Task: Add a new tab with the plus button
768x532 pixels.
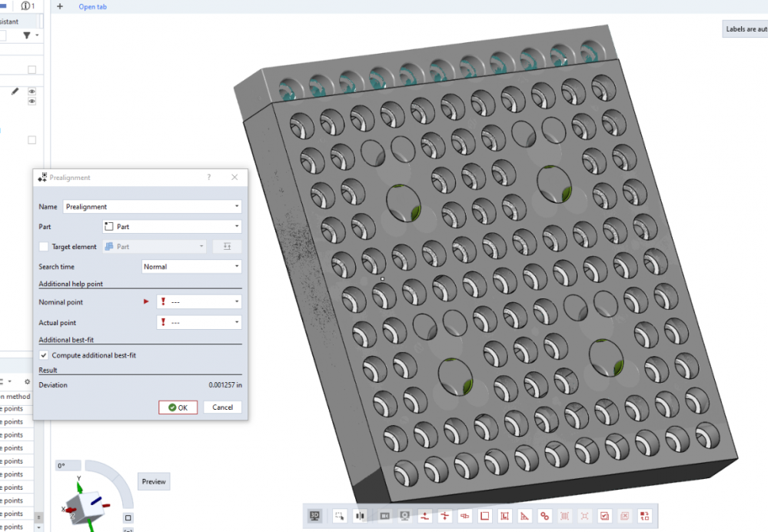Action: point(60,7)
